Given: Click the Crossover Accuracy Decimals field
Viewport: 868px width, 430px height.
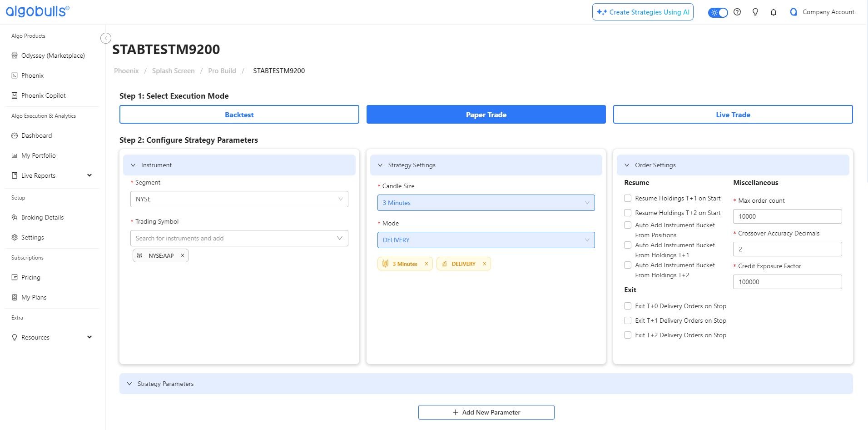Looking at the screenshot, I should tap(787, 249).
